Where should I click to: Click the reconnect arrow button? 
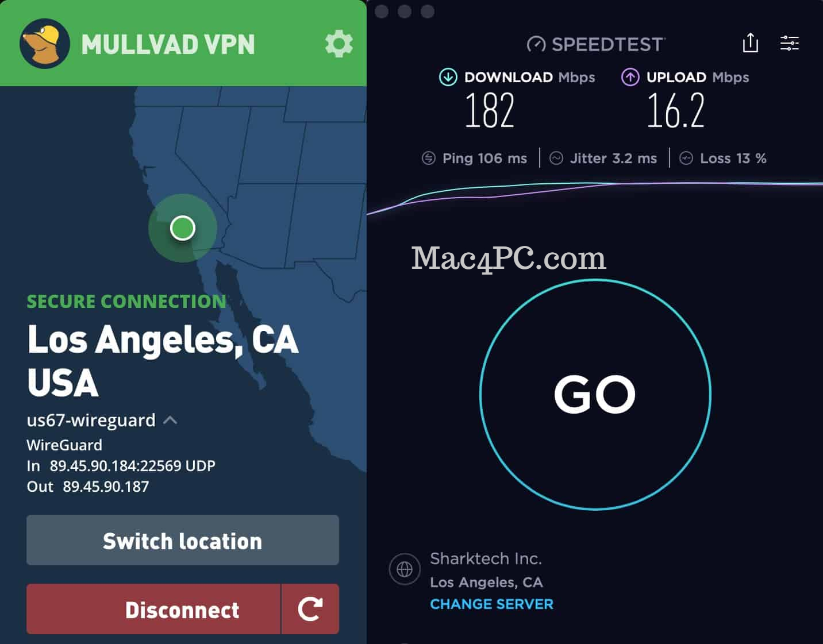click(310, 609)
